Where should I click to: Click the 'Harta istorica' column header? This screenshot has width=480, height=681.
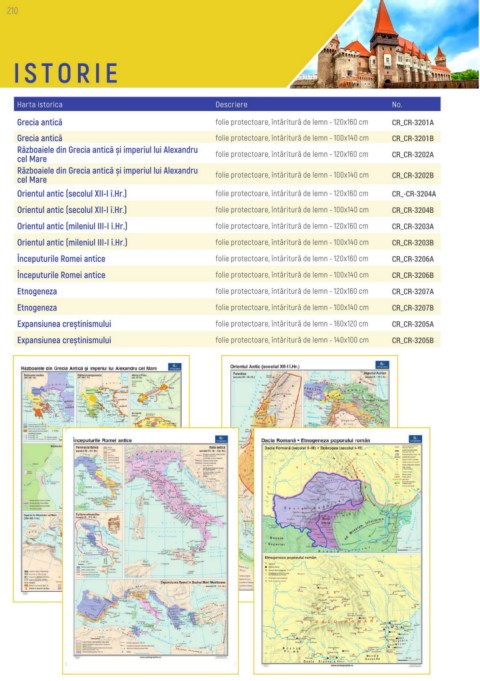[x=40, y=105]
